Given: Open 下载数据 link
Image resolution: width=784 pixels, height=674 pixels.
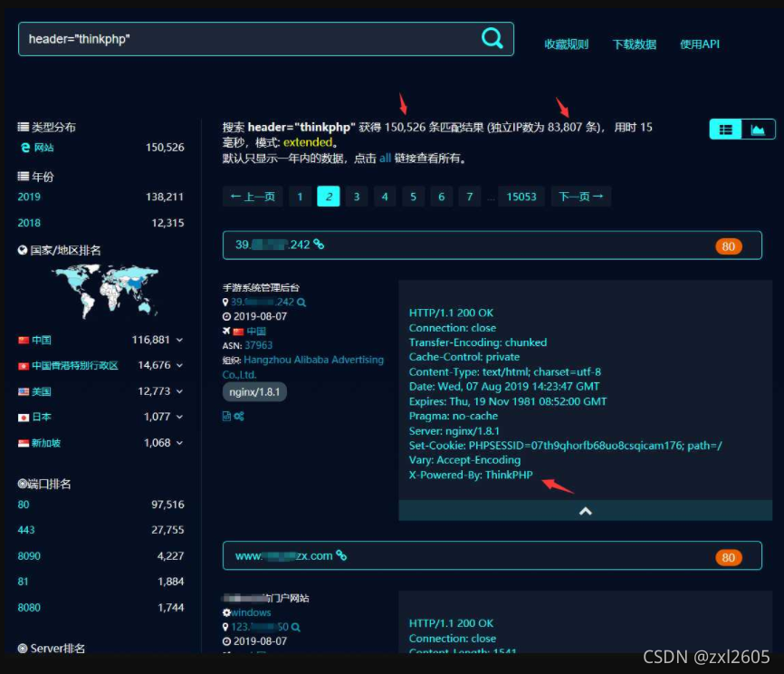Looking at the screenshot, I should coord(634,44).
